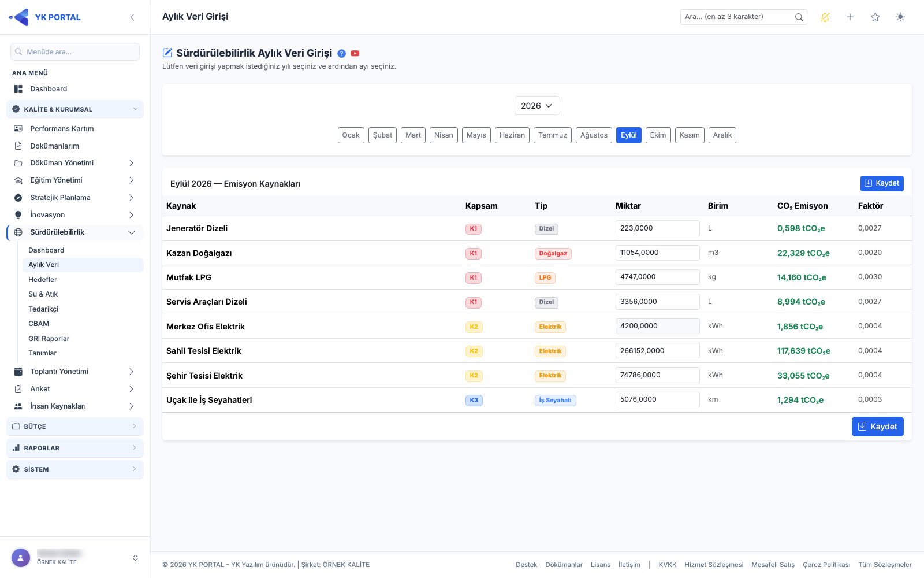Open the user account switcher arrows
Viewport: 924px width, 578px height.
(x=135, y=558)
